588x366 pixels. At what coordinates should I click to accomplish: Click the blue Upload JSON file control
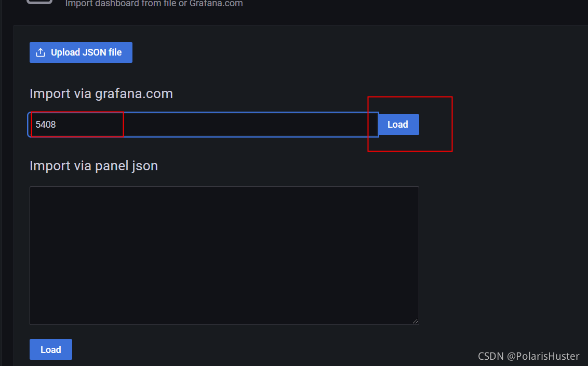(81, 52)
